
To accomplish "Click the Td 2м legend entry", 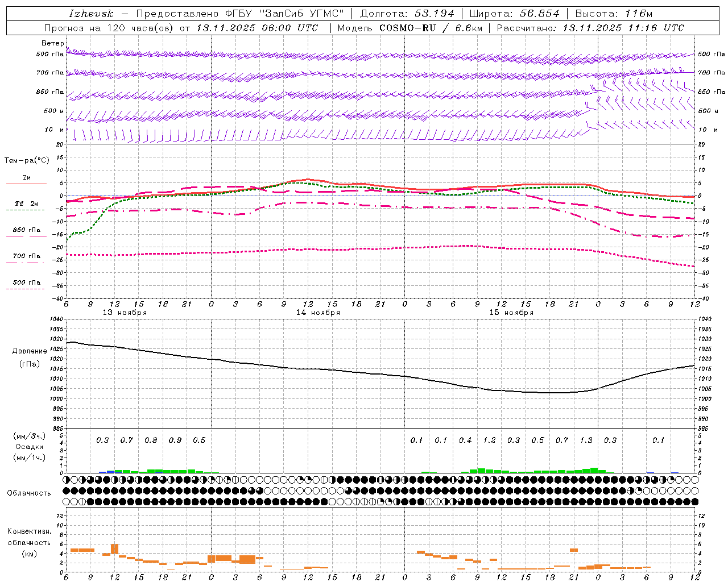I will click(26, 203).
